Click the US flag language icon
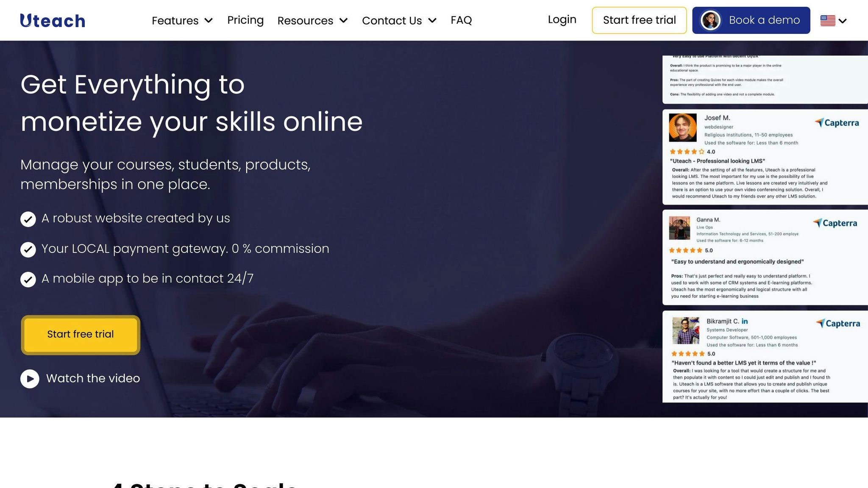Viewport: 868px width, 488px height. pos(828,20)
